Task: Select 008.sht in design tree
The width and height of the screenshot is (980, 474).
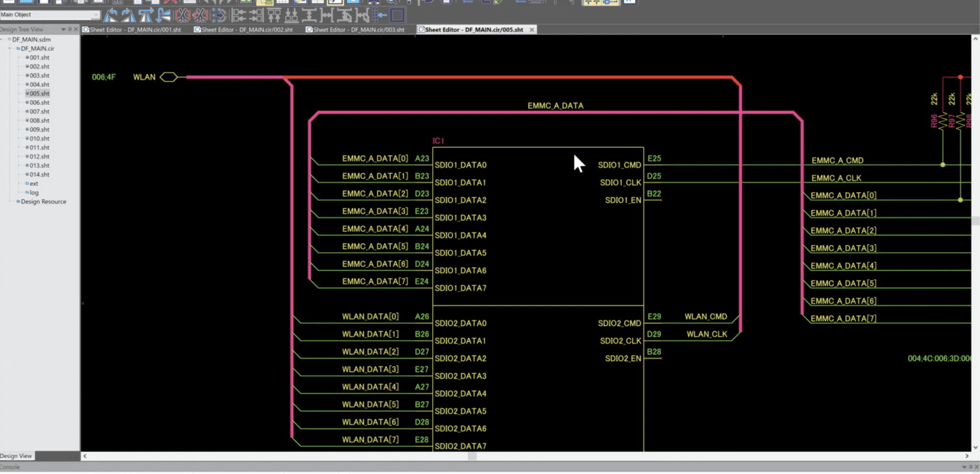Action: click(x=39, y=121)
